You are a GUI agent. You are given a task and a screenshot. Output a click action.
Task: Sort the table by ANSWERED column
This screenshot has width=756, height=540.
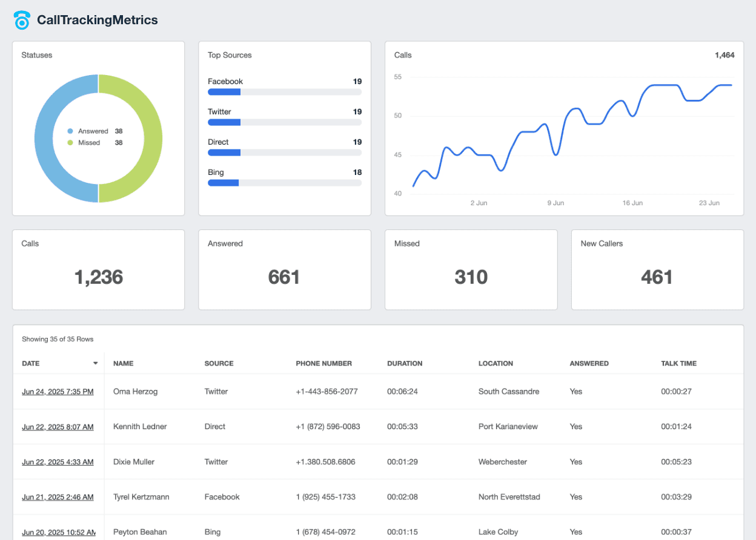click(x=589, y=363)
